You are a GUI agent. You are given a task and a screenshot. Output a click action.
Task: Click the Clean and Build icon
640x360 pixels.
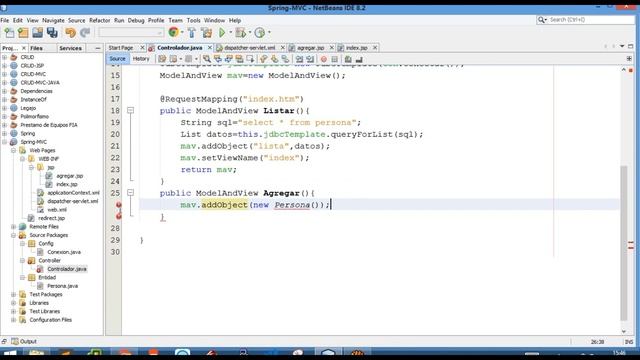point(207,33)
